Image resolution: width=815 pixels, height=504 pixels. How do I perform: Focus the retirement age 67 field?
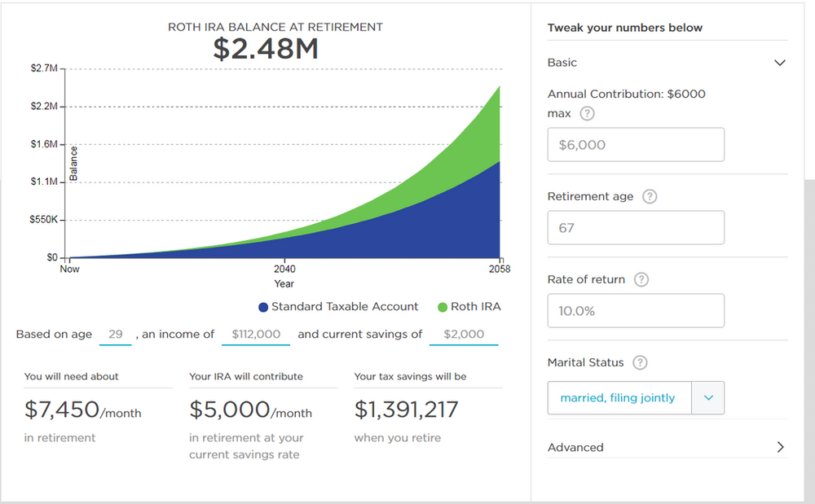tap(636, 227)
